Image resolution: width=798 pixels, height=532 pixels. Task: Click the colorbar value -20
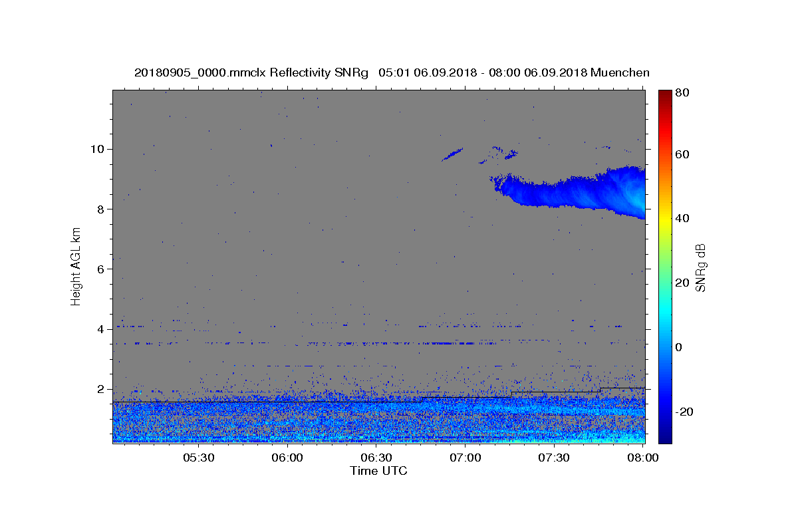point(684,412)
